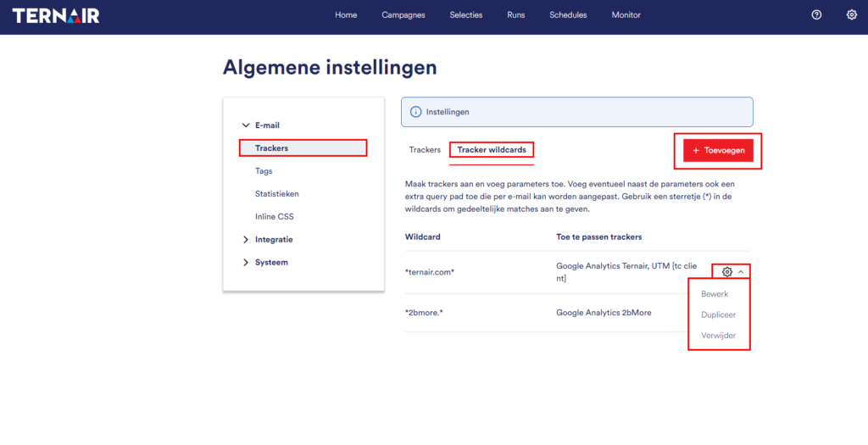This screenshot has height=445, width=868.
Task: Select Tags in the sidebar
Action: pyautogui.click(x=264, y=171)
